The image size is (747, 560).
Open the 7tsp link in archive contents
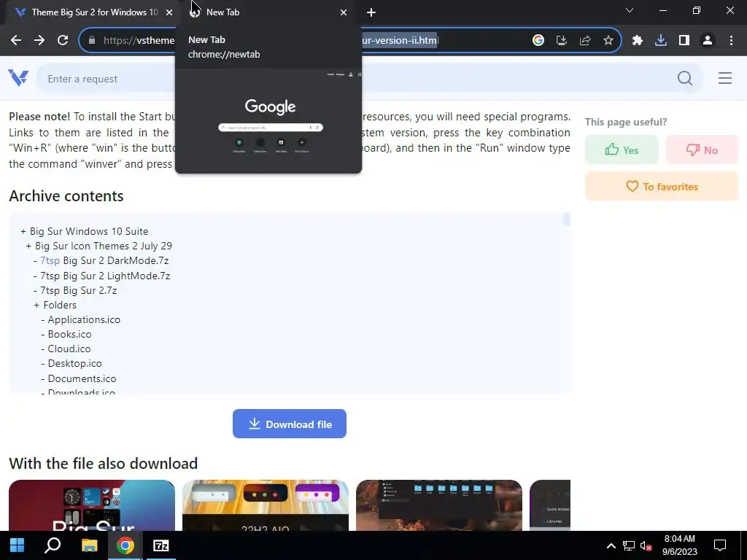(50, 260)
